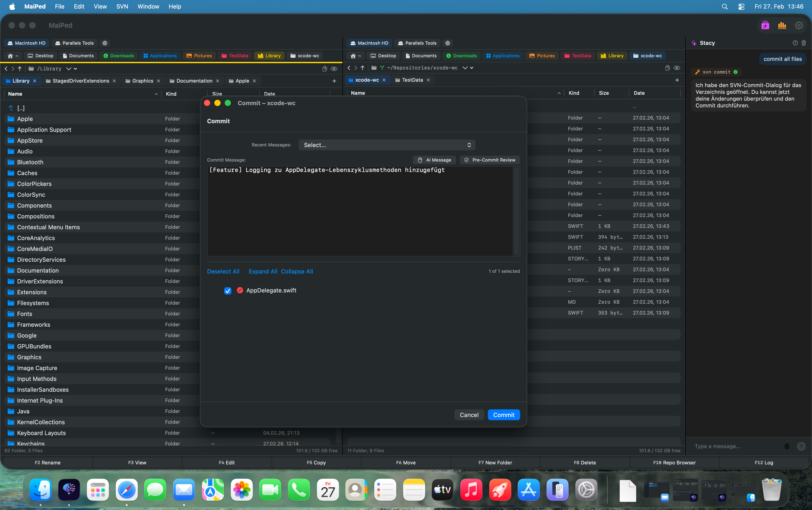The height and width of the screenshot is (510, 812).
Task: Uncheck the AppDelegate.swift commit checkbox
Action: pyautogui.click(x=228, y=290)
